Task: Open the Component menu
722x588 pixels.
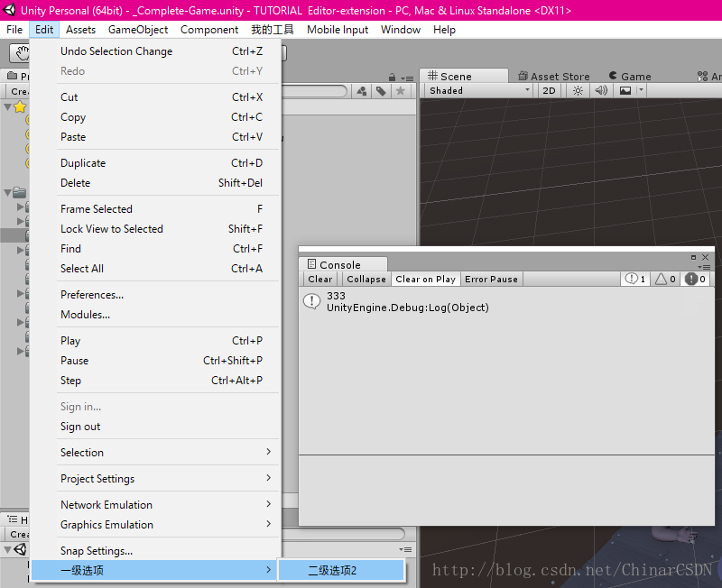Action: point(209,30)
